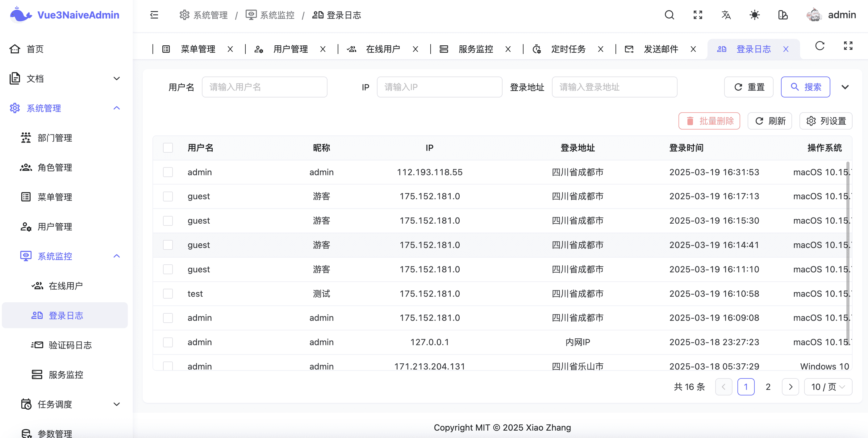Toggle light/dark theme
The image size is (868, 438).
tap(755, 15)
